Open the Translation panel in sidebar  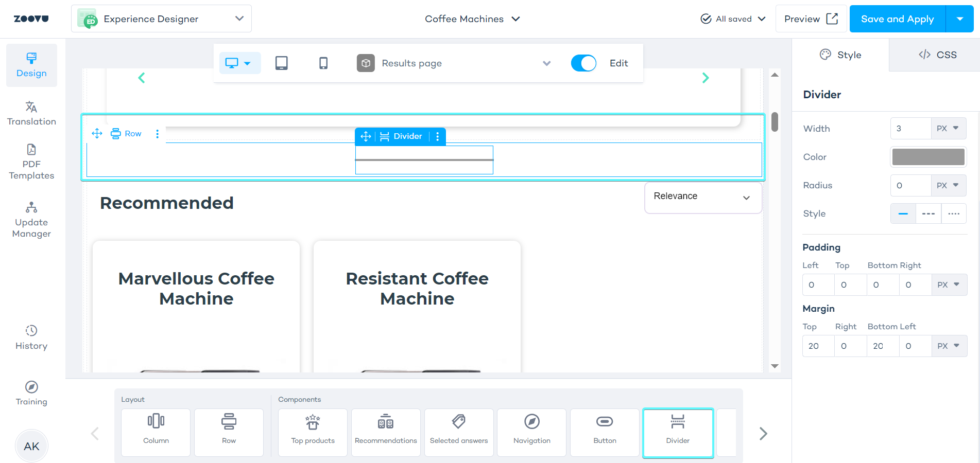[31, 113]
